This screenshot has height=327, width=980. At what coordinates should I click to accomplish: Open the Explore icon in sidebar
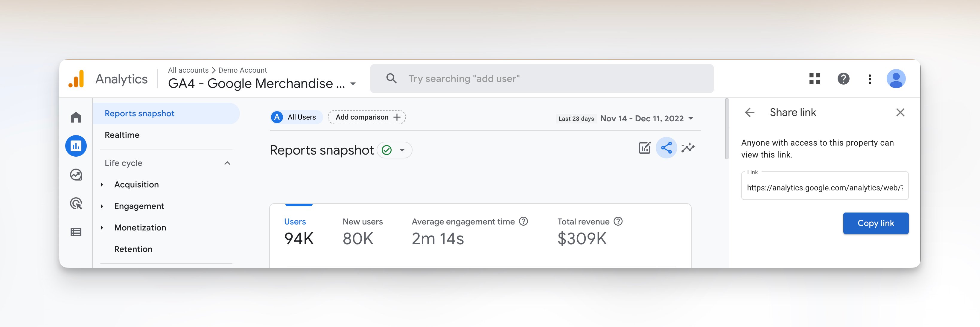tap(76, 175)
